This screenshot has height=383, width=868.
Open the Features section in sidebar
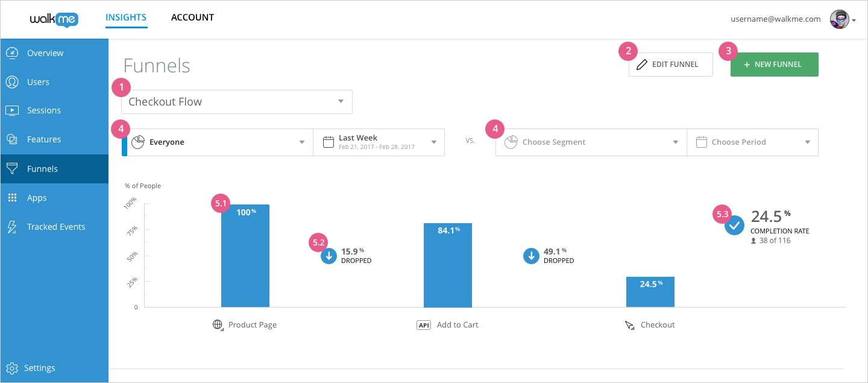(x=12, y=139)
